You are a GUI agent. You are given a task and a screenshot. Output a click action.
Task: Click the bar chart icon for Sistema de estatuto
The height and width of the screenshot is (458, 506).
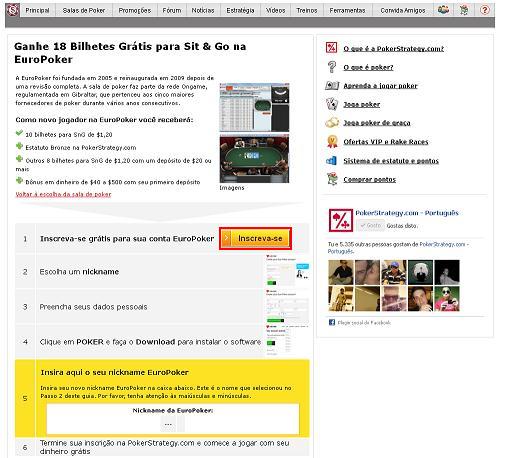pos(331,160)
